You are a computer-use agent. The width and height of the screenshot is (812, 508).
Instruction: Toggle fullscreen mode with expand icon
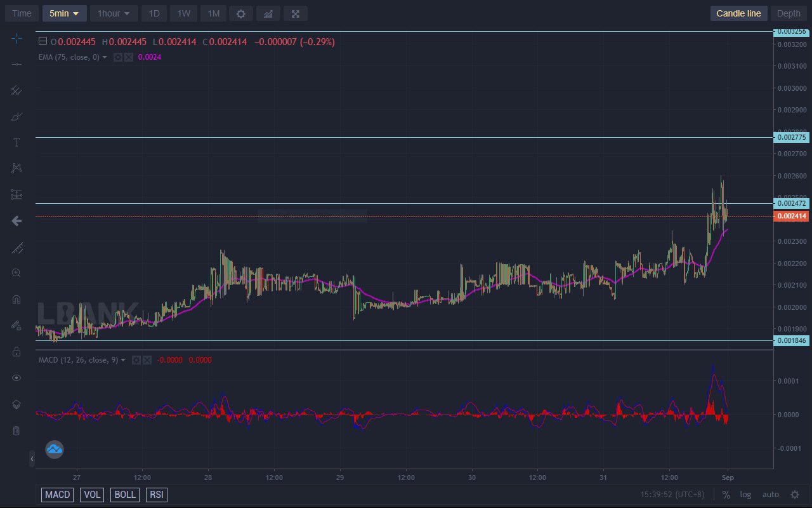(x=296, y=13)
